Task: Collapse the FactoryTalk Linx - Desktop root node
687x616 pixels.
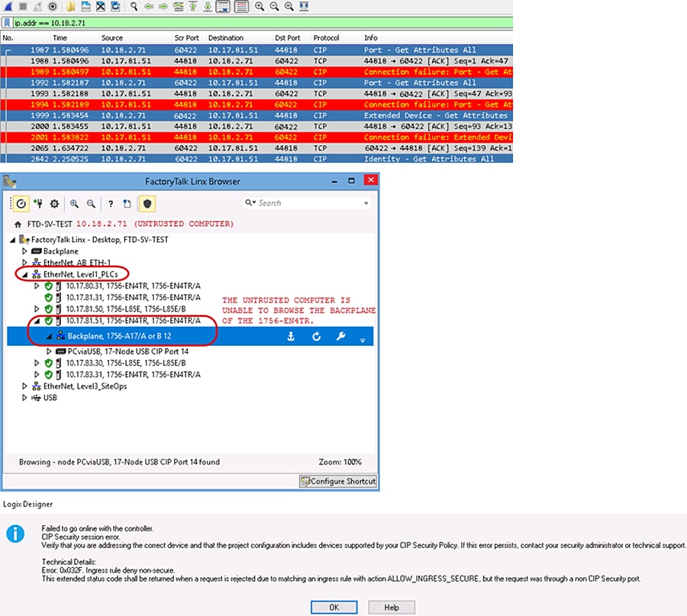Action: click(x=13, y=240)
